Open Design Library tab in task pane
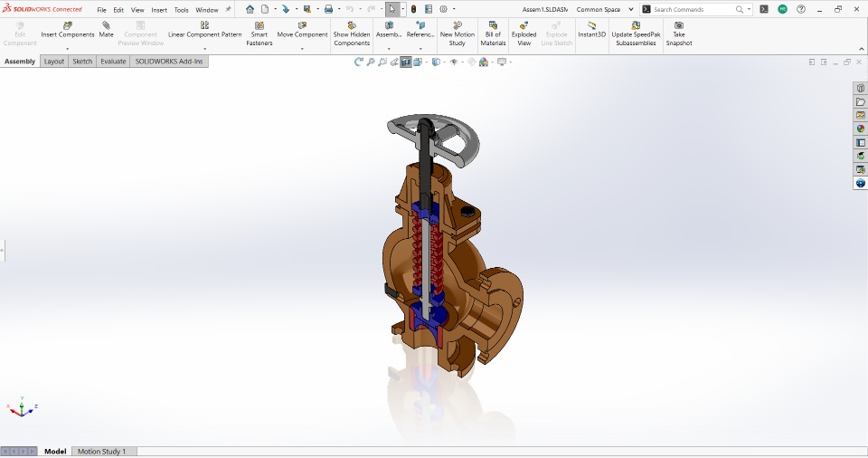The image size is (868, 458). coord(860,88)
